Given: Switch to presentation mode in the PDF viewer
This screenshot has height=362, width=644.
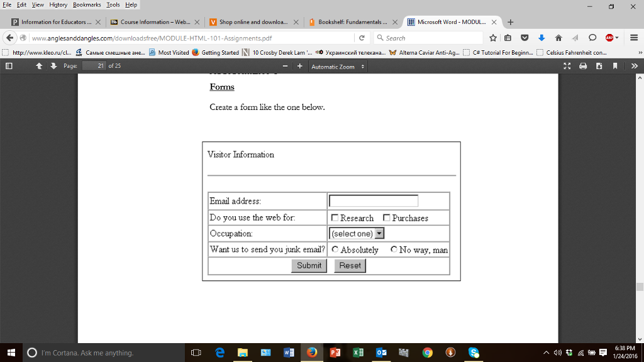Looking at the screenshot, I should [x=567, y=66].
